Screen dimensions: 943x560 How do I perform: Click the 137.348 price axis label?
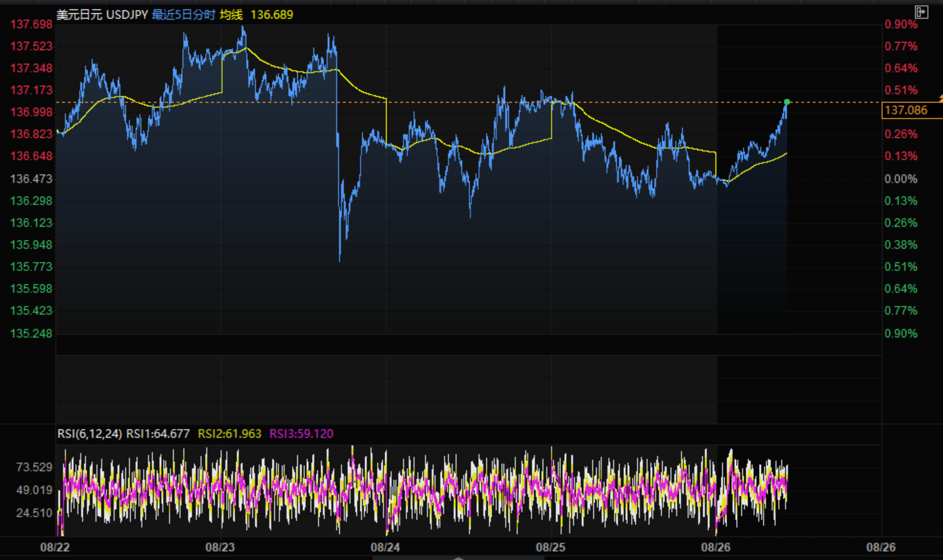coord(31,69)
